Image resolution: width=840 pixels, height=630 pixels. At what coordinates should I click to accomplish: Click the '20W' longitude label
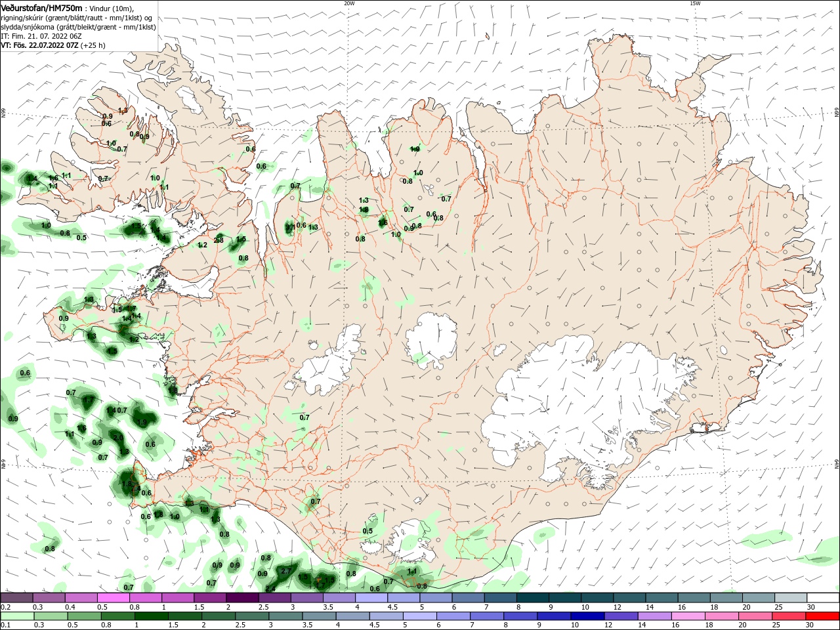tap(349, 3)
